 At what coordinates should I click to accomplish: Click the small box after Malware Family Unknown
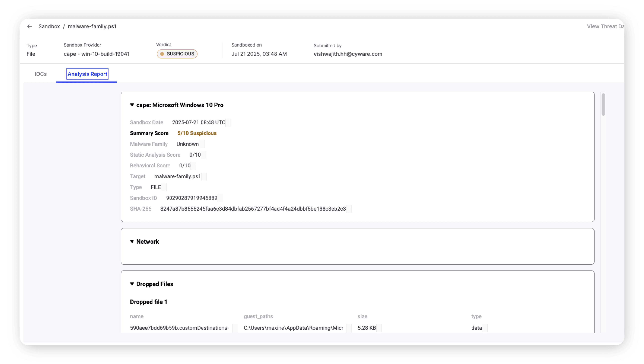(202, 144)
